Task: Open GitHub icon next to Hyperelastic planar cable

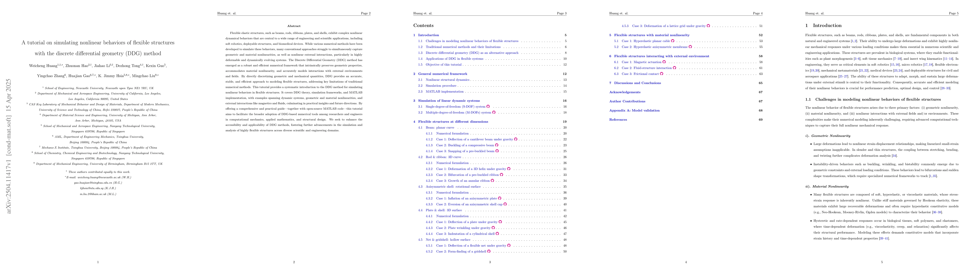Action: [673, 41]
